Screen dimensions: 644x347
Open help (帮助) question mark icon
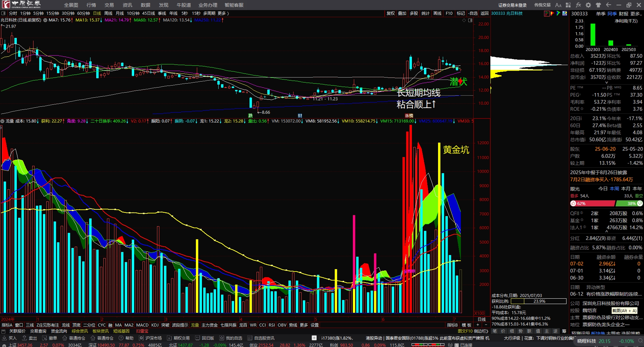(121, 338)
